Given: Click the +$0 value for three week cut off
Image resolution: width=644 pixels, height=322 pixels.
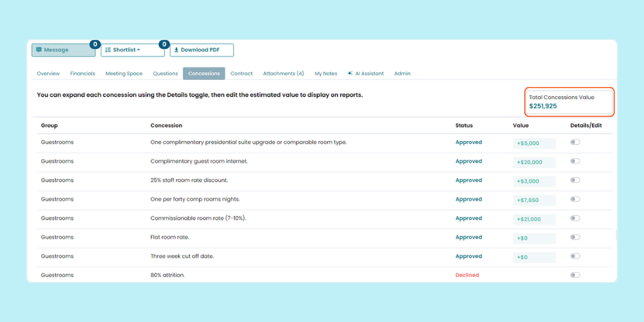Looking at the screenshot, I should (535, 257).
